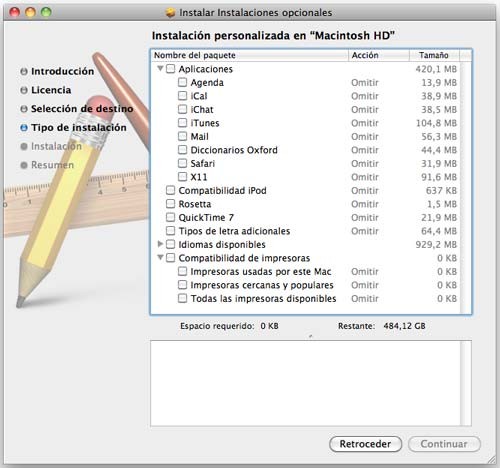Click the Tamaño column header

coord(434,55)
